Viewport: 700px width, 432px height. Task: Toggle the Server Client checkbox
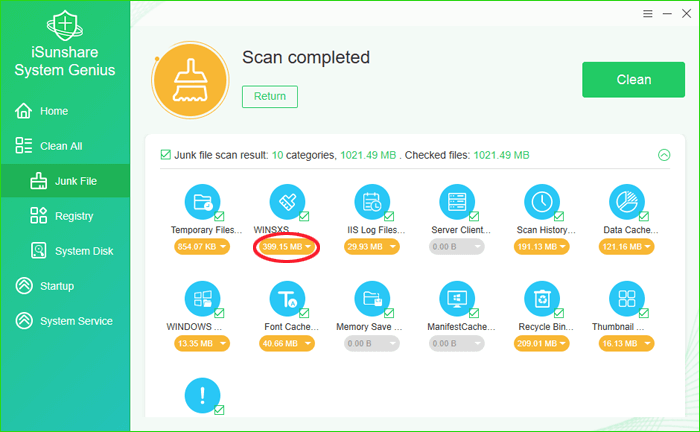click(x=474, y=216)
